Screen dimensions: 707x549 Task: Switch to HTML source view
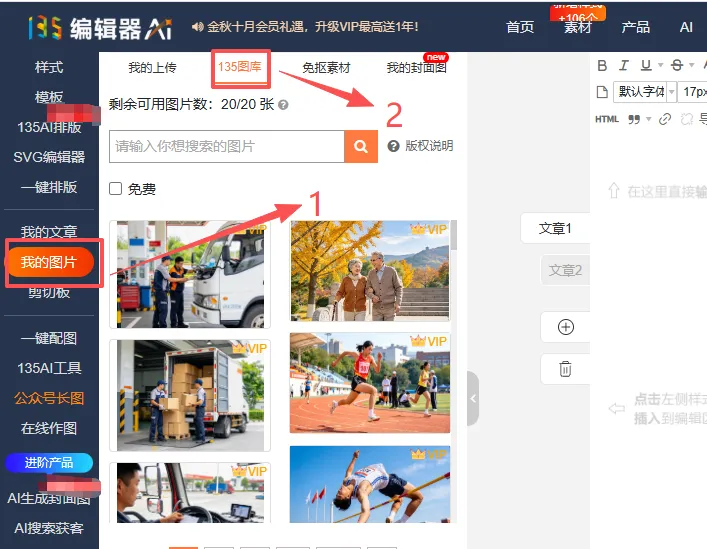click(607, 119)
